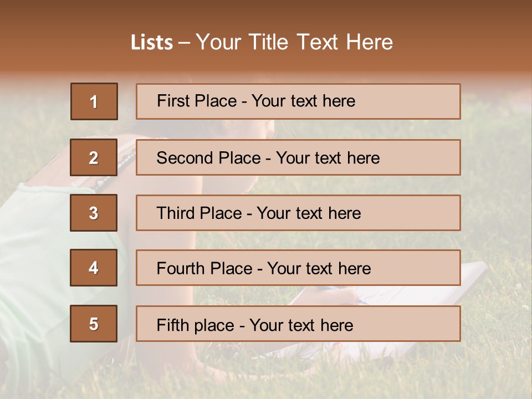
Task: Click the number 5 box
Action: click(94, 324)
